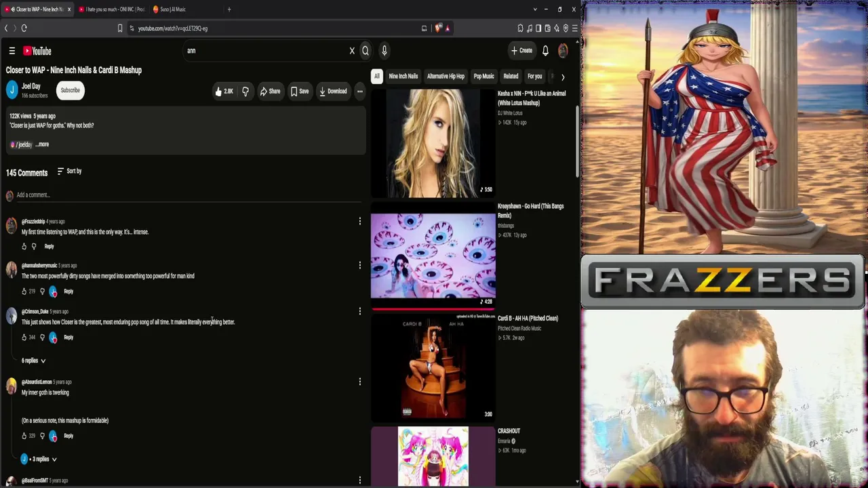Screen dimensions: 868x488
Task: Close the 'Closer to WAP' browser tab
Action: [68, 9]
